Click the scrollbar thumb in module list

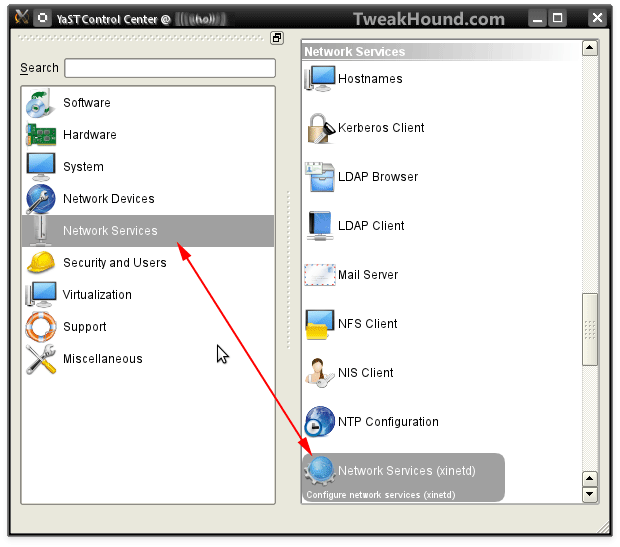point(590,329)
